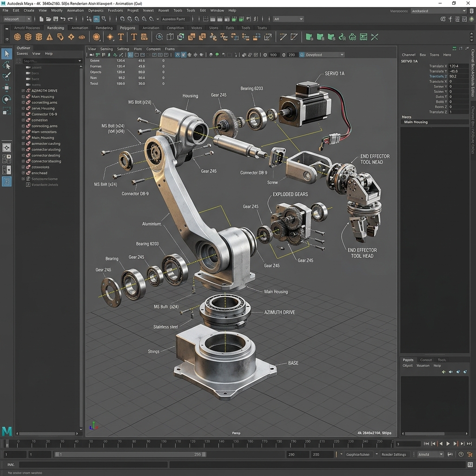Pick the Paint selection brush tool
This screenshot has height=476, width=476.
(x=7, y=76)
